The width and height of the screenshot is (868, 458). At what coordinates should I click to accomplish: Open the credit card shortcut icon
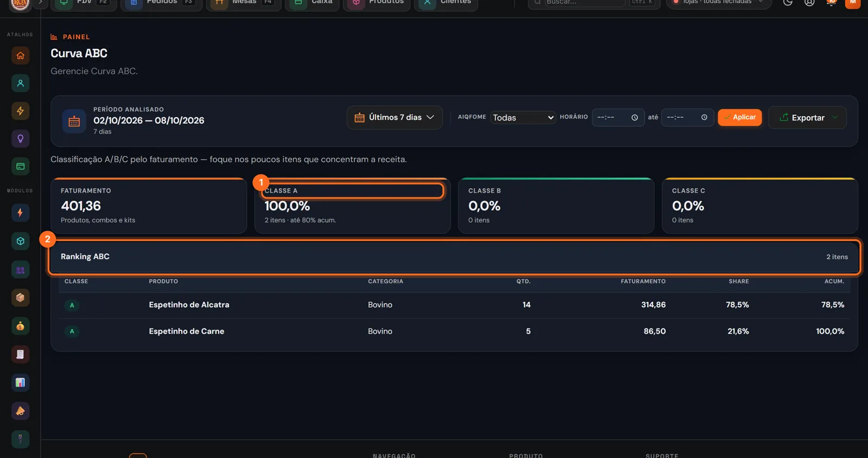point(20,166)
